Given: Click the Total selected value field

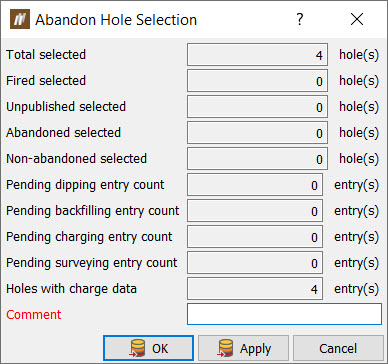Looking at the screenshot, I should coord(257,54).
